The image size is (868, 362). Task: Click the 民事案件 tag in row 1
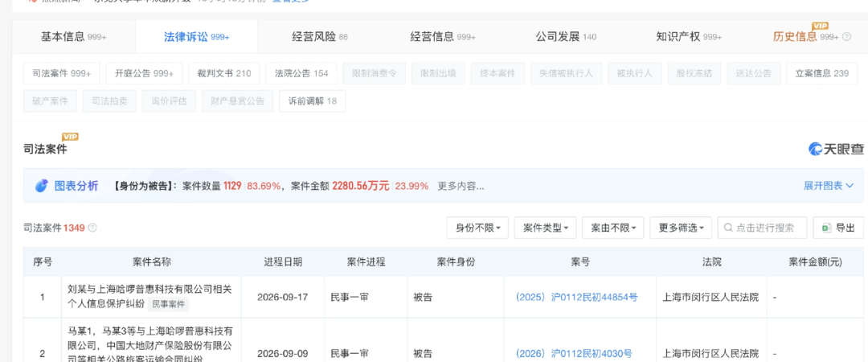(169, 304)
